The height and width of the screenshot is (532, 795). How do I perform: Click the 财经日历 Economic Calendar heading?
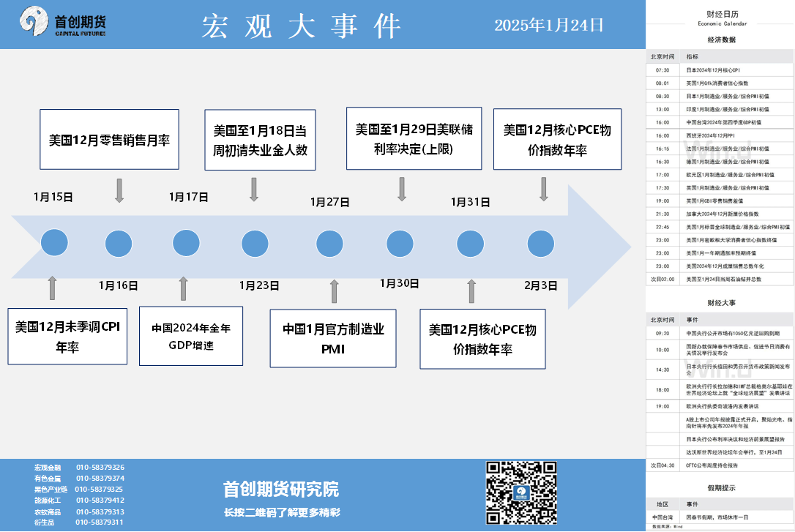tap(722, 18)
